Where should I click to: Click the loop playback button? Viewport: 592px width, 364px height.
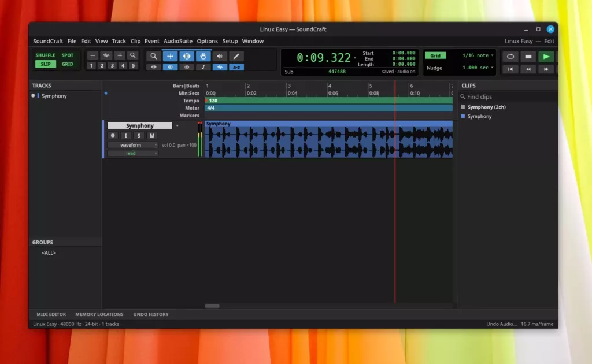click(510, 57)
